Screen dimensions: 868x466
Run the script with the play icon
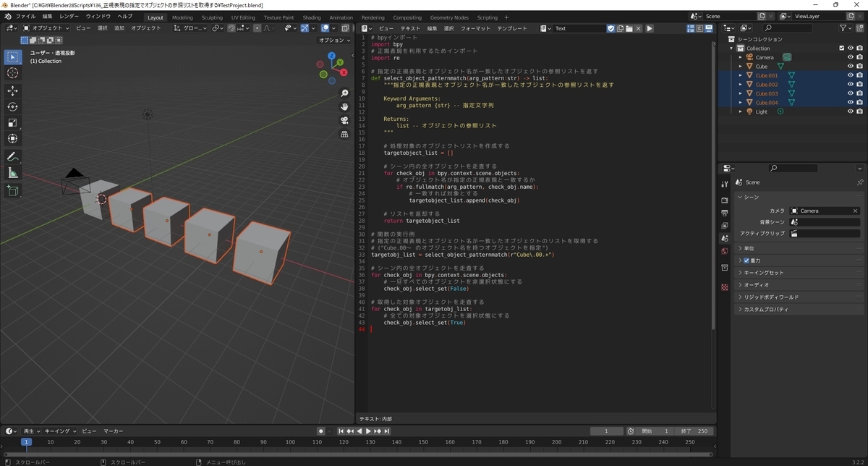[650, 28]
